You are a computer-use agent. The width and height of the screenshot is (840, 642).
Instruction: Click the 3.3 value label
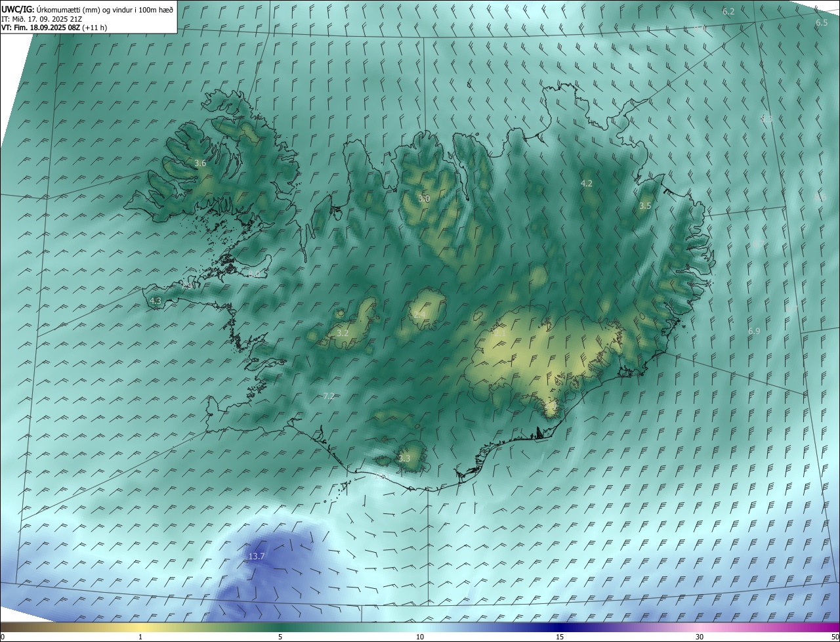pos(404,458)
